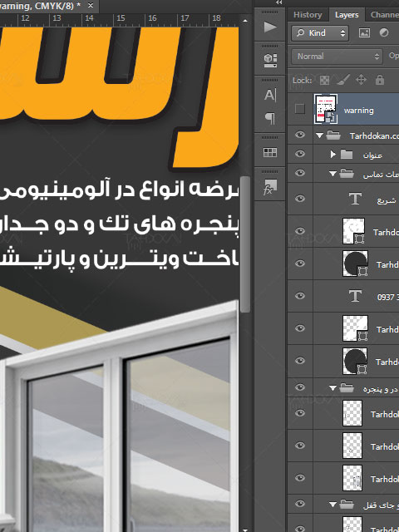Select the Tarhdokan.com group name
Viewport: 399px width, 532px height.
click(374, 135)
